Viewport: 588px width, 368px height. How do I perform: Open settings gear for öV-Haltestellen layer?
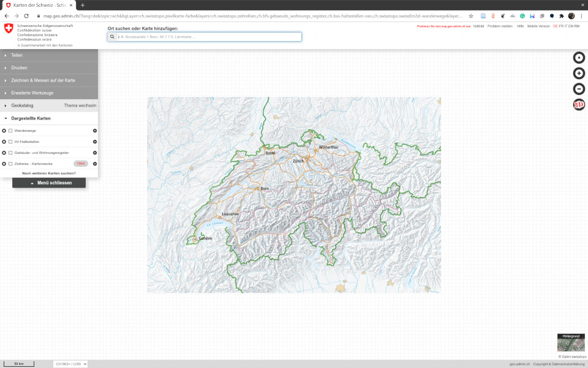pyautogui.click(x=95, y=142)
